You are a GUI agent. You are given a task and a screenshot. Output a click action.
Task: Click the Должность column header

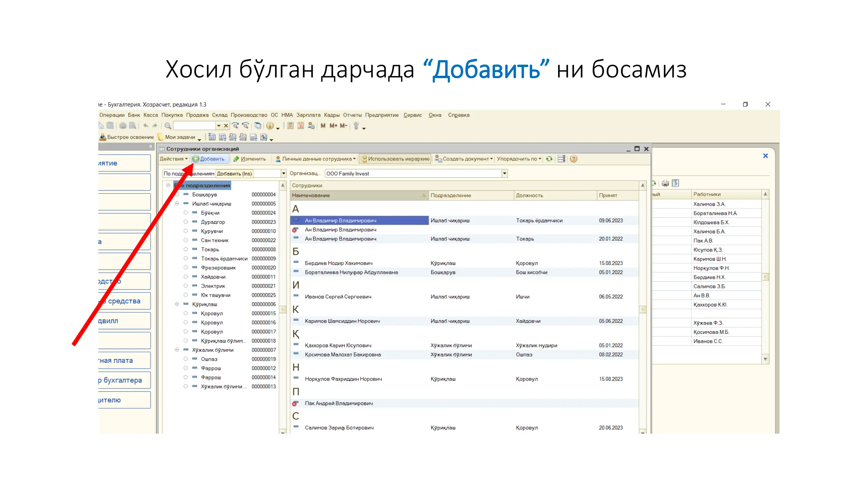coord(555,195)
